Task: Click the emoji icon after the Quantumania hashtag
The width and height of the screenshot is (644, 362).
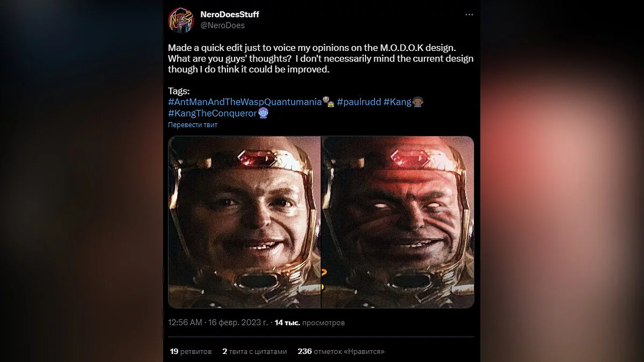Action: click(328, 102)
